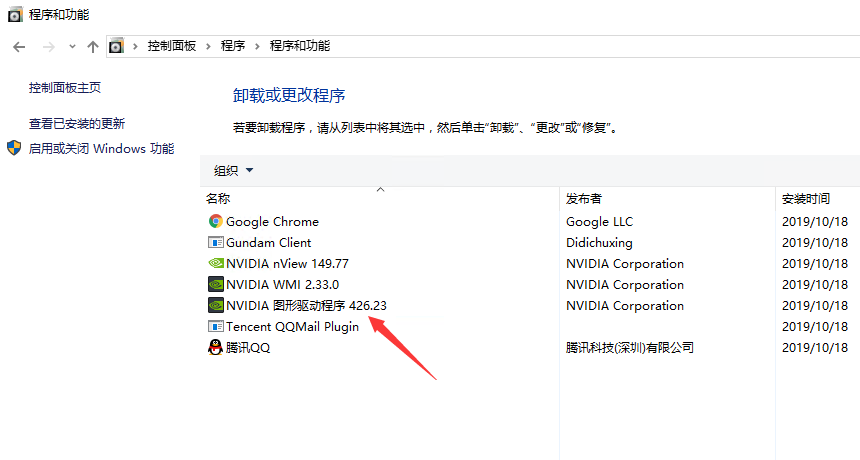Viewport: 860px width, 460px height.
Task: Open the 组织 dropdown menu
Action: 234,171
